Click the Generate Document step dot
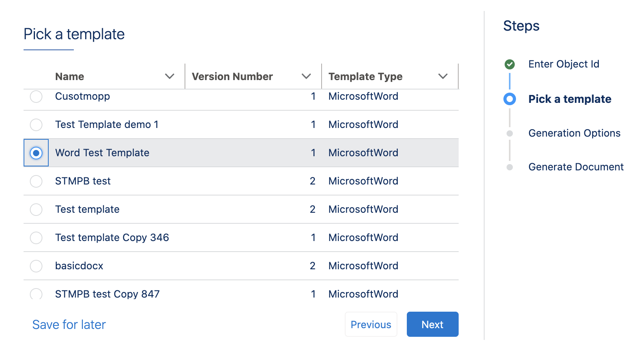 click(x=510, y=167)
